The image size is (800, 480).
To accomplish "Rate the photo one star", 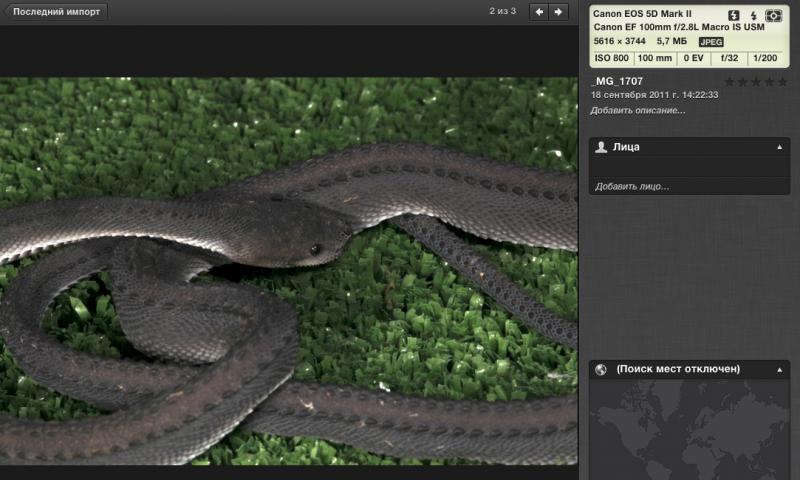I will [730, 82].
